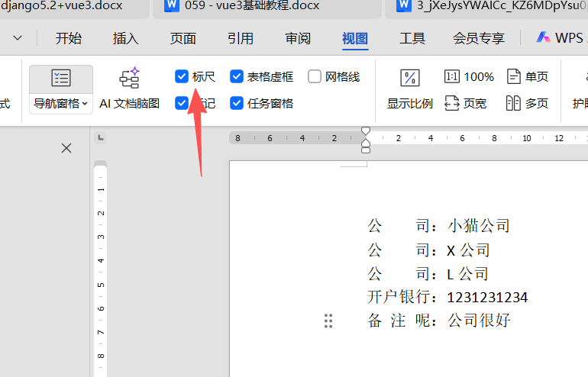Uncheck the 标尺 ruler checkbox
The height and width of the screenshot is (377, 588).
182,76
